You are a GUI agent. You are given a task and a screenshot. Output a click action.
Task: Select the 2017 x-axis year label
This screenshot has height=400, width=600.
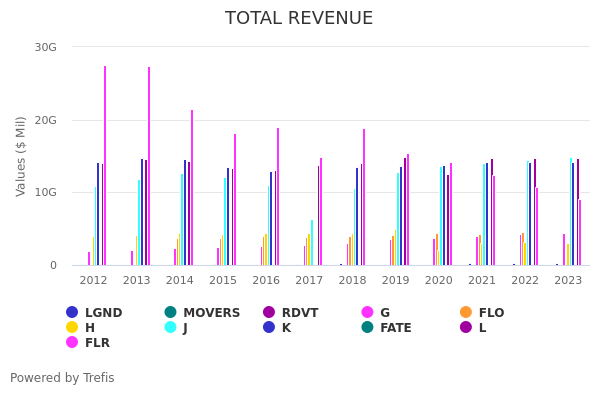tap(309, 281)
